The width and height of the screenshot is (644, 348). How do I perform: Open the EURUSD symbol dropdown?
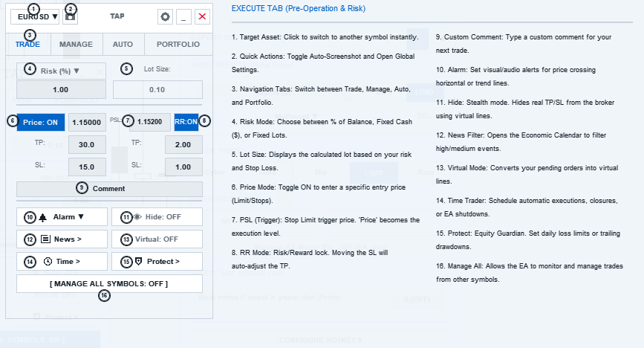[x=35, y=17]
